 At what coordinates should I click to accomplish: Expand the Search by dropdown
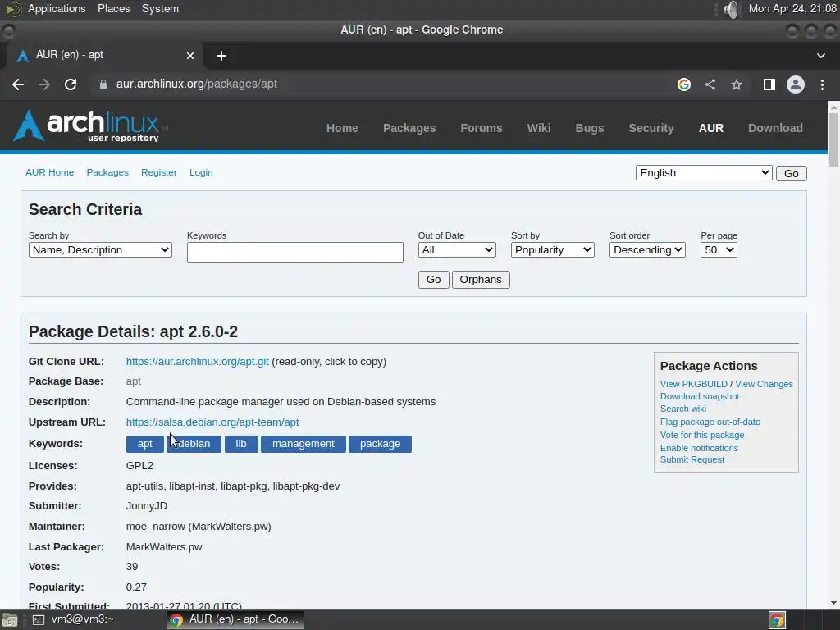[x=100, y=250]
